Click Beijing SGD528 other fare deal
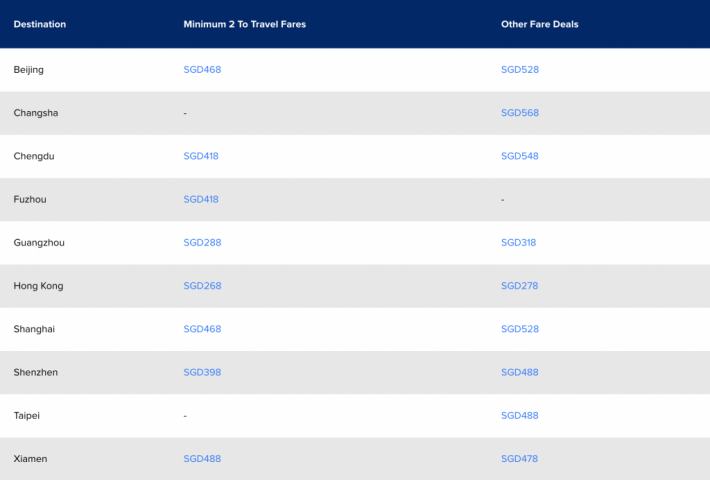The height and width of the screenshot is (480, 710). pyautogui.click(x=519, y=70)
